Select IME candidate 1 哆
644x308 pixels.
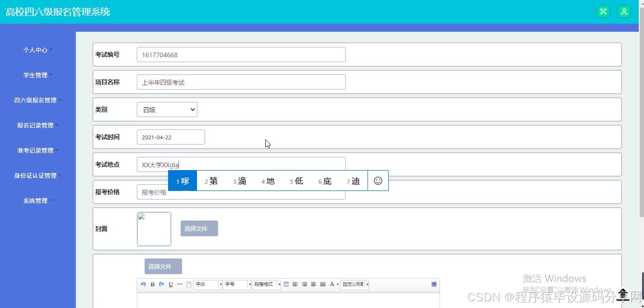click(183, 181)
